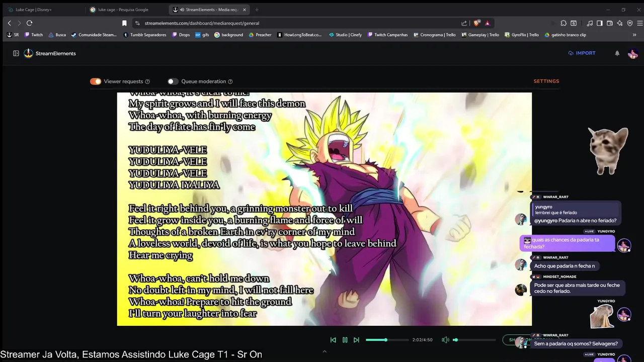Go to the StreamElements logo home

click(x=50, y=53)
